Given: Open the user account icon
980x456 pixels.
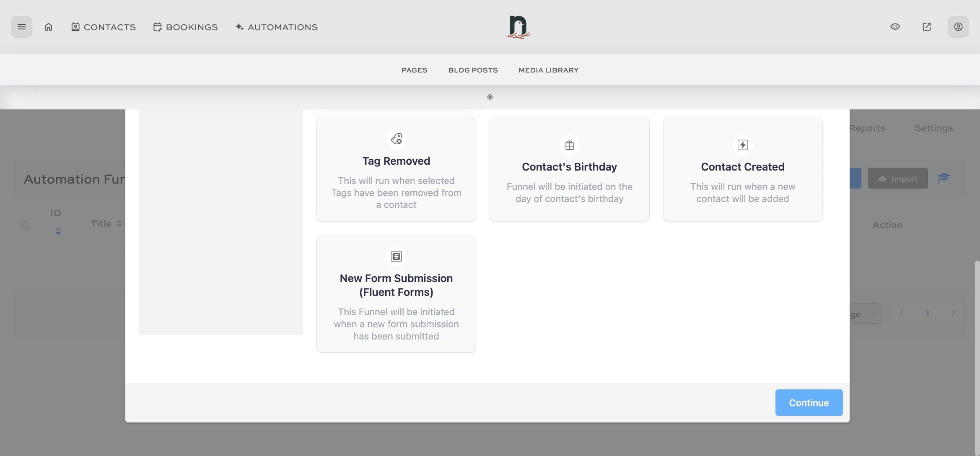Looking at the screenshot, I should tap(958, 27).
